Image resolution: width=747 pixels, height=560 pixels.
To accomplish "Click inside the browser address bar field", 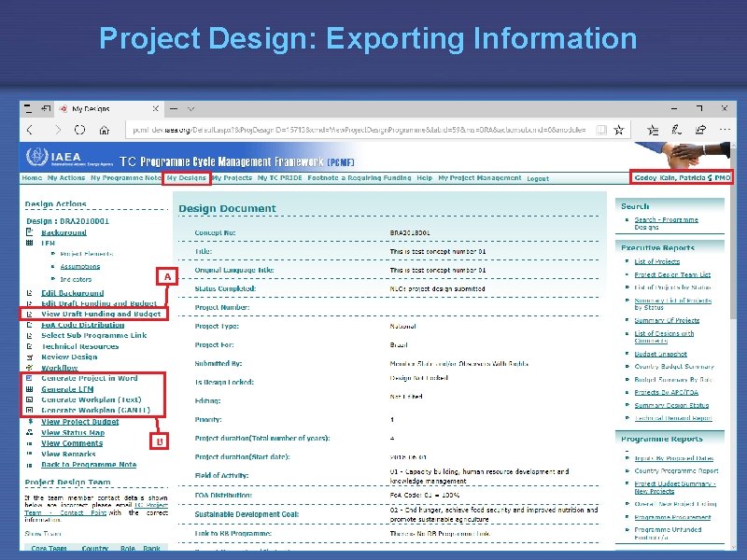I will pos(373,129).
